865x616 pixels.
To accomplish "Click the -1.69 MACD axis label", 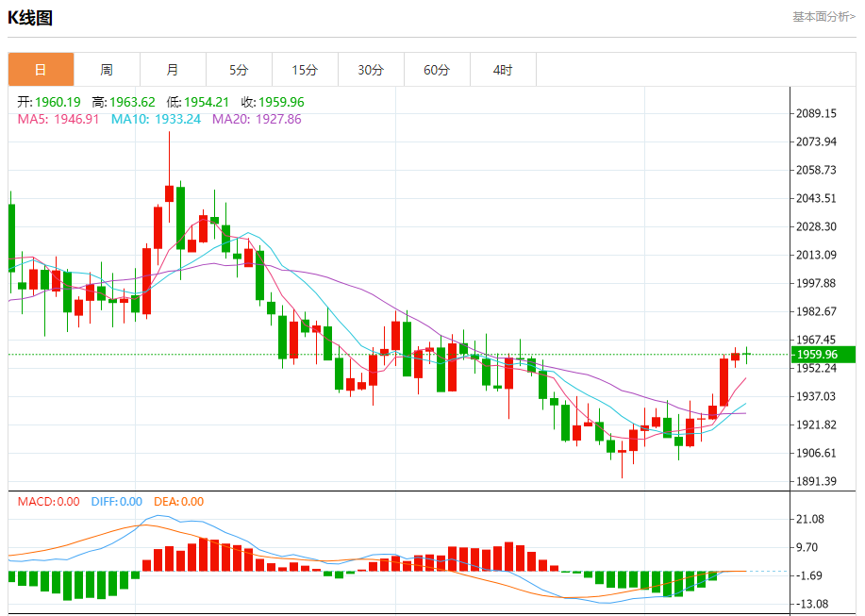I will point(809,575).
